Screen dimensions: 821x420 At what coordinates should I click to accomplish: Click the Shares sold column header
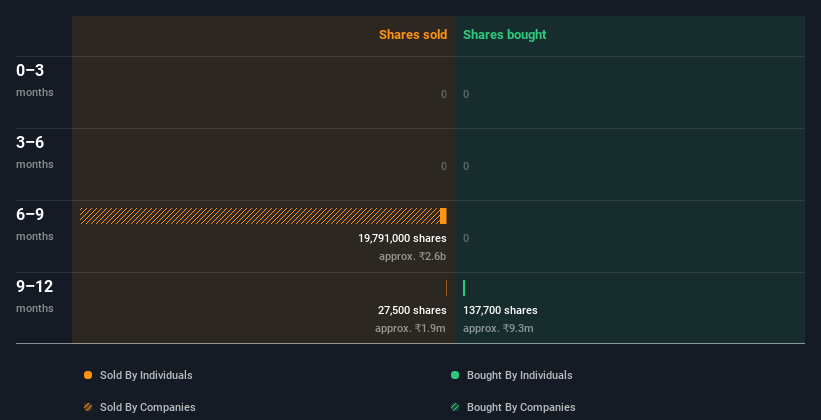[413, 35]
